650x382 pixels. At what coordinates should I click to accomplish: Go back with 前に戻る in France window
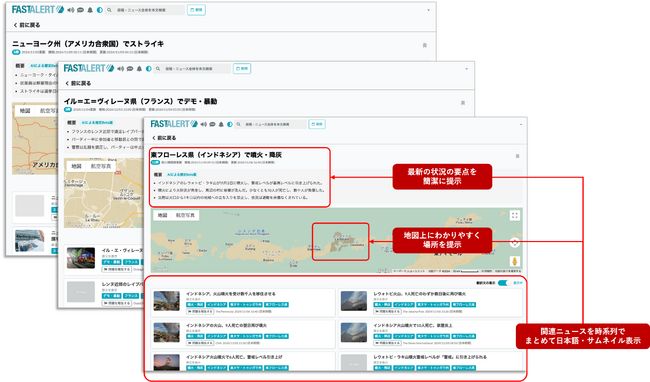[x=78, y=83]
